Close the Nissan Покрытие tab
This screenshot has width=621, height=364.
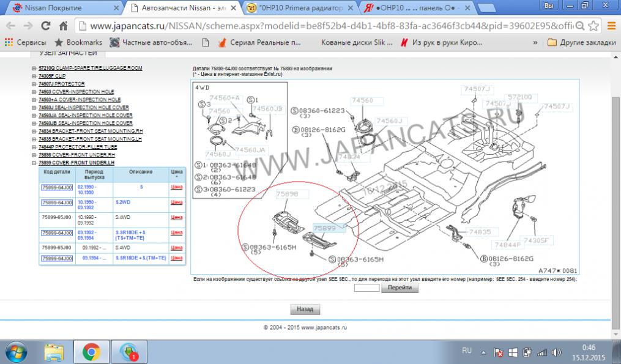(x=116, y=8)
